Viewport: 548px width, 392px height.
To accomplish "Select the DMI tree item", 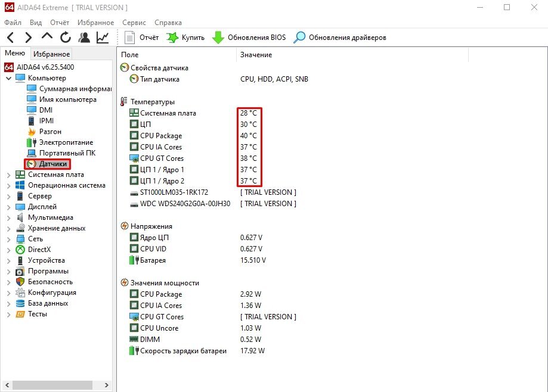I will click(39, 110).
